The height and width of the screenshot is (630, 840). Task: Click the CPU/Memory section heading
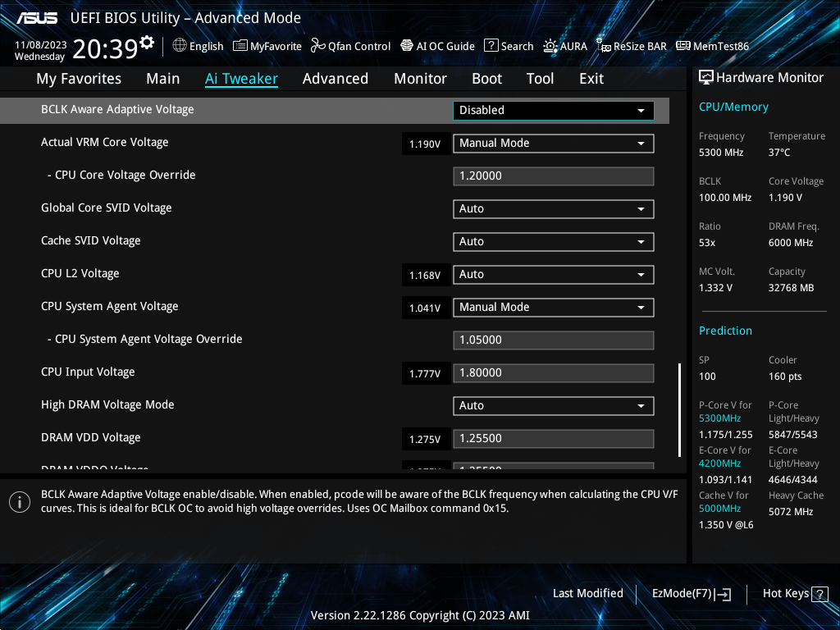click(x=733, y=107)
